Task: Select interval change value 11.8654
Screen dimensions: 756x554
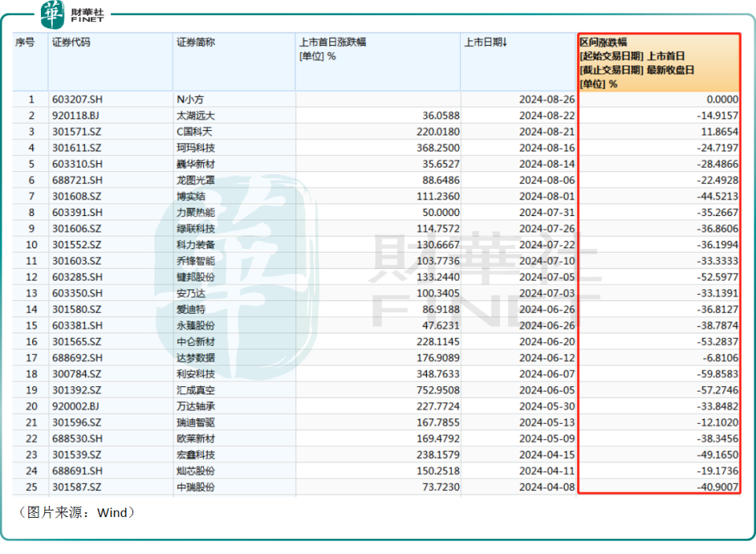Action: pyautogui.click(x=720, y=132)
